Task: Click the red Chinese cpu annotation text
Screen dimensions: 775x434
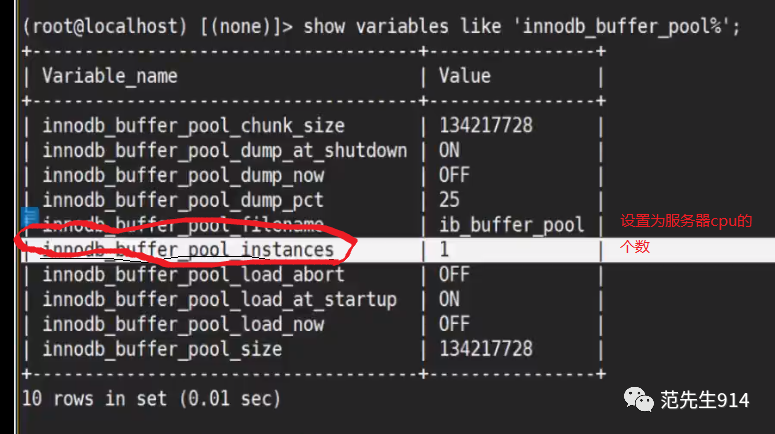Action: click(686, 233)
